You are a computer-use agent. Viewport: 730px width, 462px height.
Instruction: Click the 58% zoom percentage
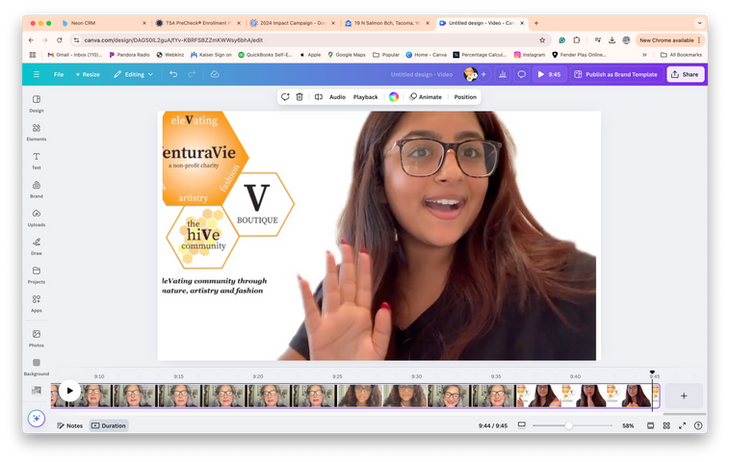[628, 426]
